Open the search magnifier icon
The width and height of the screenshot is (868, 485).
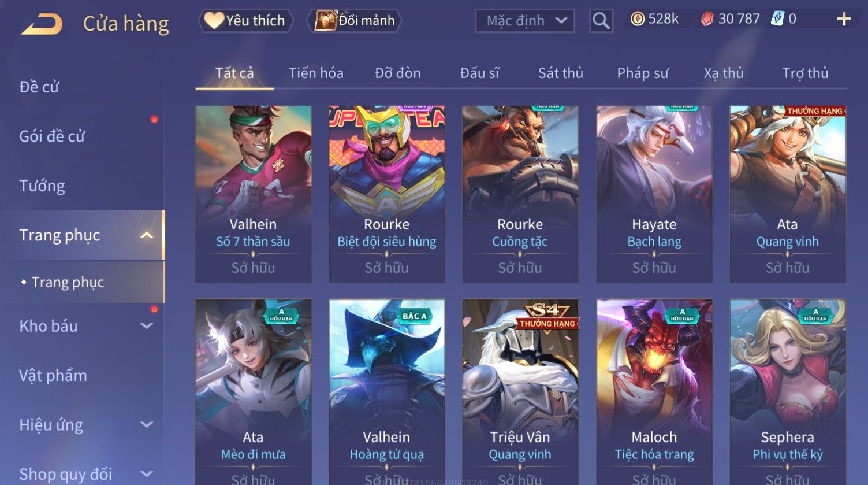click(x=601, y=21)
